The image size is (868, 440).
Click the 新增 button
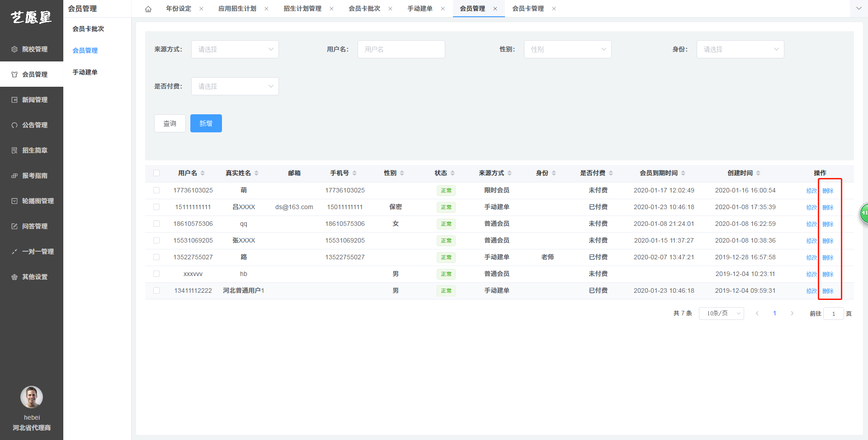point(206,123)
